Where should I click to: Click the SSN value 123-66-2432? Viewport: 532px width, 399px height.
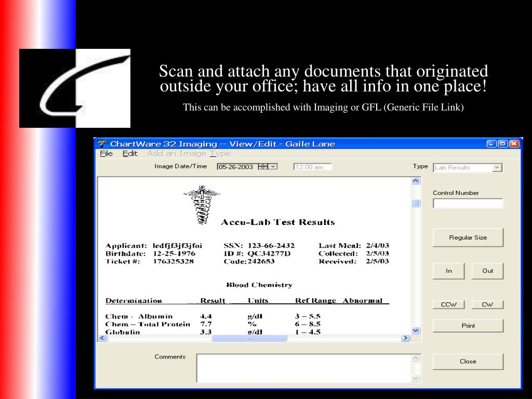pyautogui.click(x=271, y=245)
